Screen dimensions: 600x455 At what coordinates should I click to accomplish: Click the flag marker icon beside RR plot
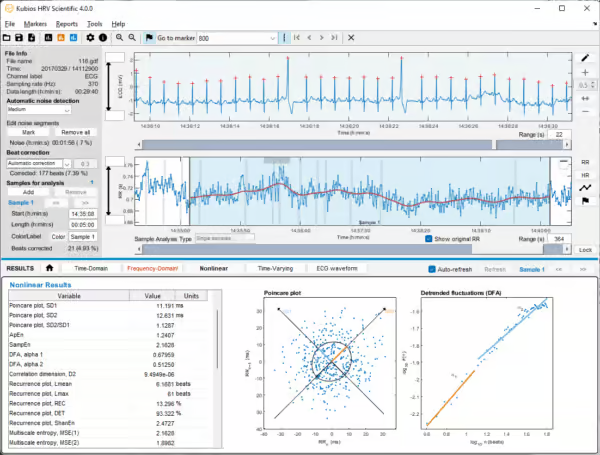click(585, 200)
